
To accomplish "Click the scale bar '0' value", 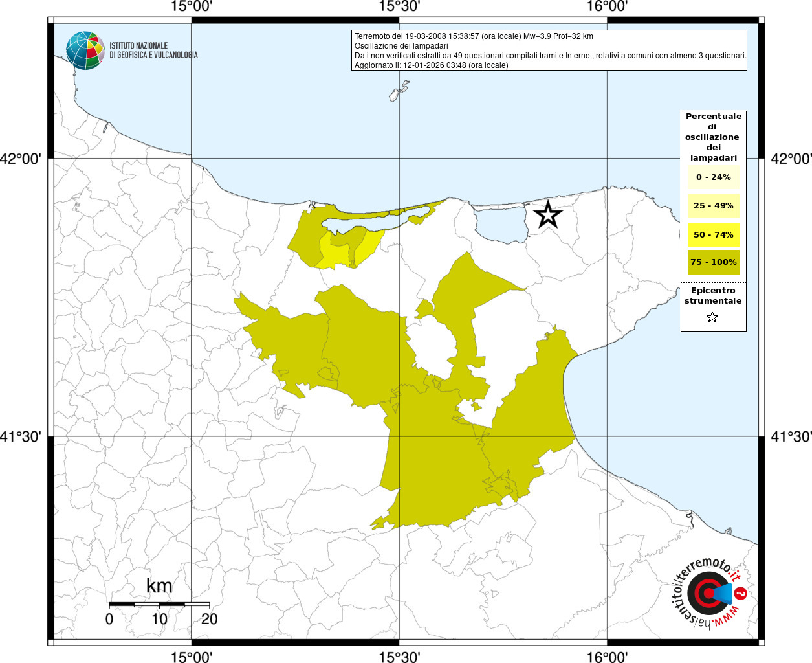I will (x=109, y=619).
